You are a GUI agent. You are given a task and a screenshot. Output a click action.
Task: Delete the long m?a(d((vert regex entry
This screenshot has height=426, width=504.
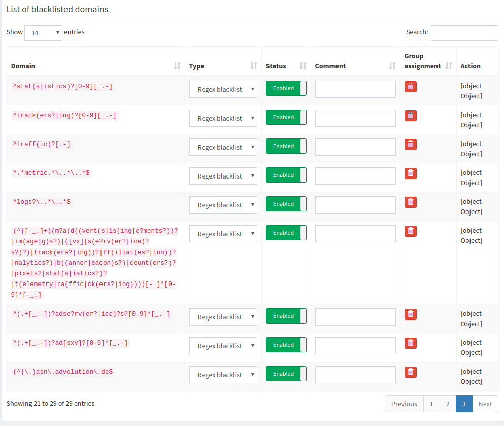point(411,231)
